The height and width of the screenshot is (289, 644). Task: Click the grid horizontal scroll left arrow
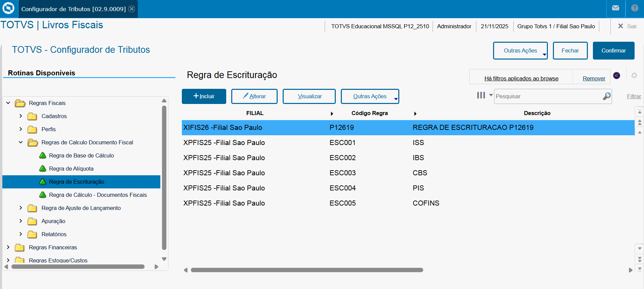186,270
